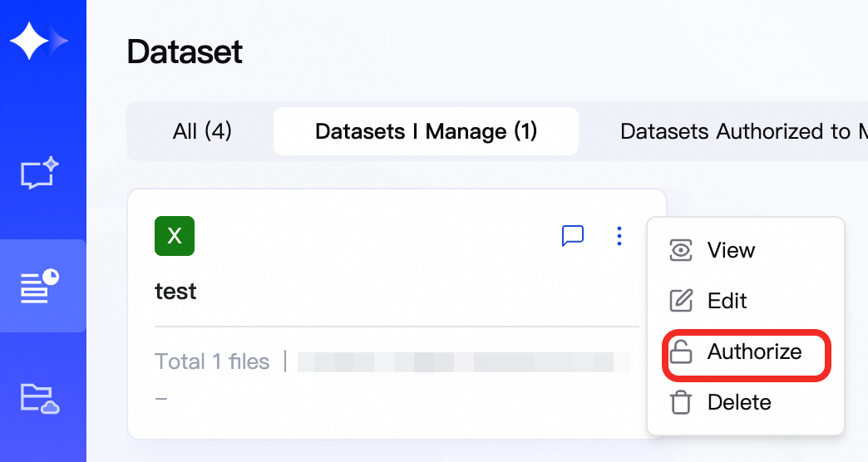The image size is (868, 462).
Task: Click the green Excel file icon
Action: coord(175,236)
